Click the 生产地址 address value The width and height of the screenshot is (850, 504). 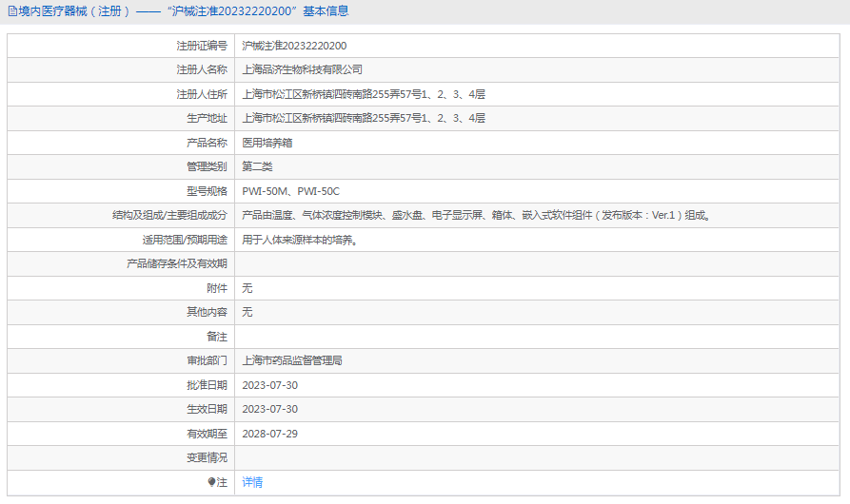[364, 118]
